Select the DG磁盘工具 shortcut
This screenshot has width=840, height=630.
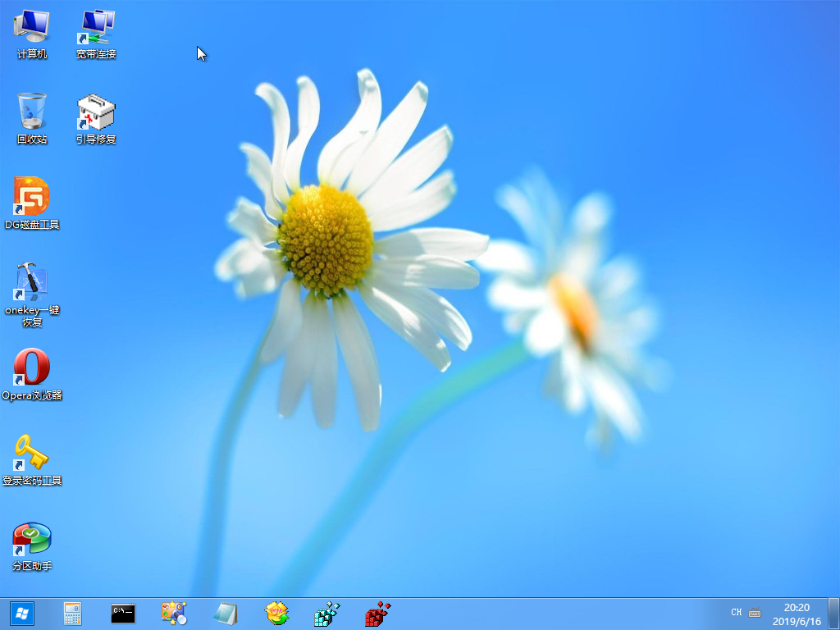(32, 203)
